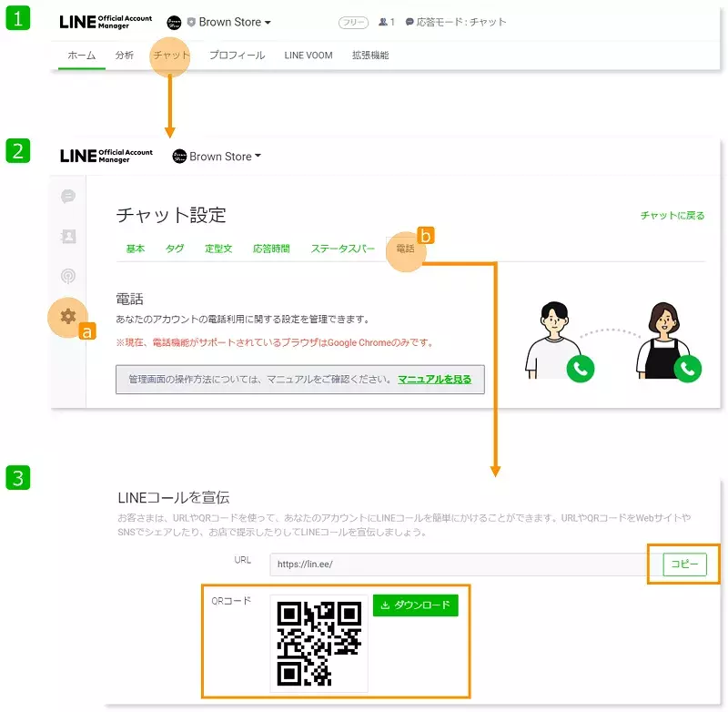Click the green phone icon beside the woman
This screenshot has height=712, width=728.
click(688, 369)
